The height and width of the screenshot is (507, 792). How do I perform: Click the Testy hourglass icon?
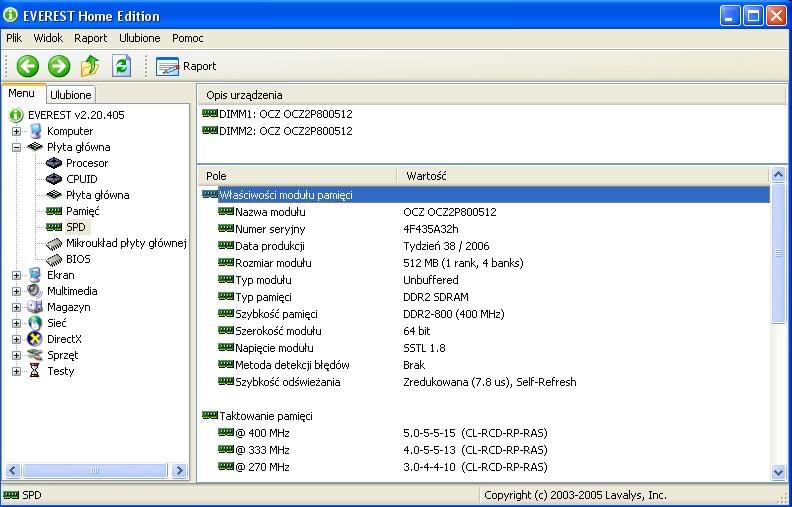click(34, 371)
